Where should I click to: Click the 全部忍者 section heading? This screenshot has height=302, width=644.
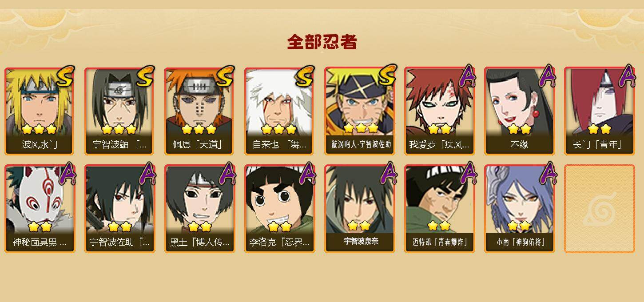coord(322,42)
